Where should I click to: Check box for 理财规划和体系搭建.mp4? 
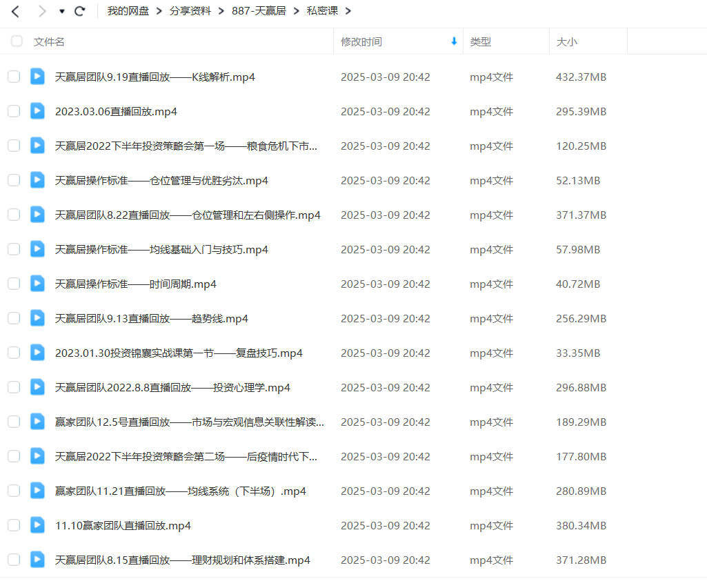pos(14,560)
